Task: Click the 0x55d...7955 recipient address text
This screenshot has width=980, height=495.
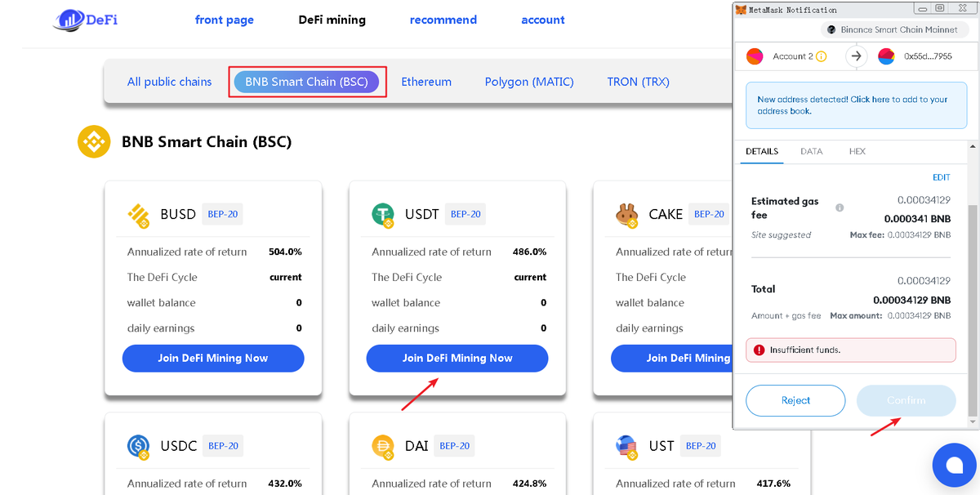Action: [x=928, y=56]
